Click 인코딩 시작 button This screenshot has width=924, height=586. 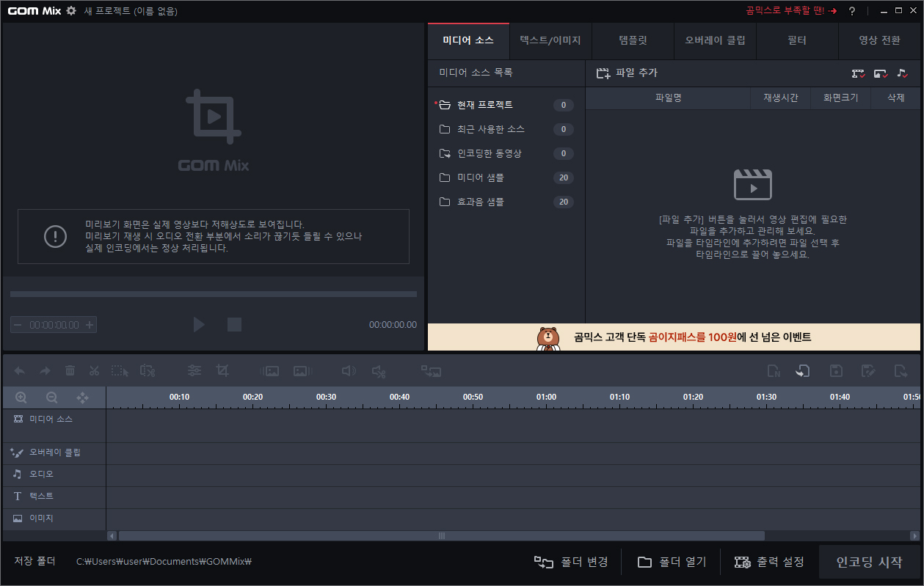coord(870,563)
